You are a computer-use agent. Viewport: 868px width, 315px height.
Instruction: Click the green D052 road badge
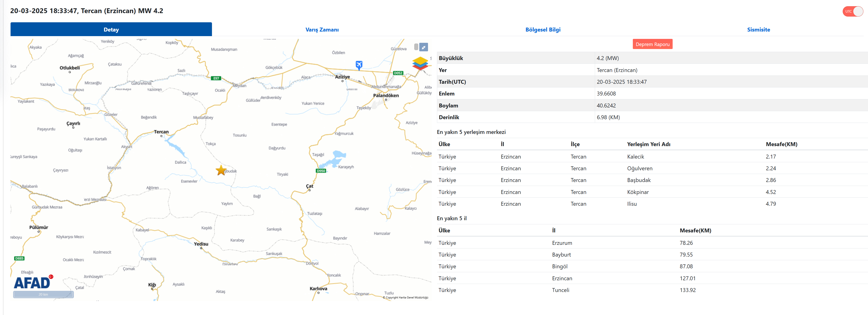[x=398, y=73]
